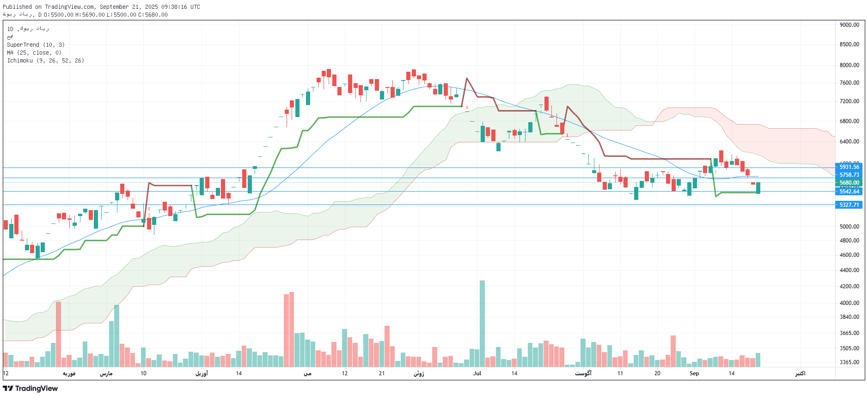Click the Sep label on the time axis
868x397 pixels.
click(694, 373)
